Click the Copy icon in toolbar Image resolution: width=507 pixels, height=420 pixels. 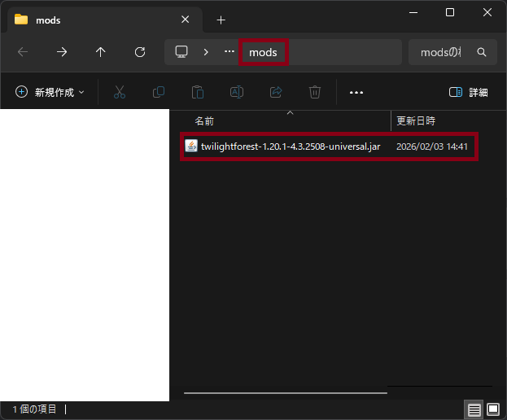159,93
